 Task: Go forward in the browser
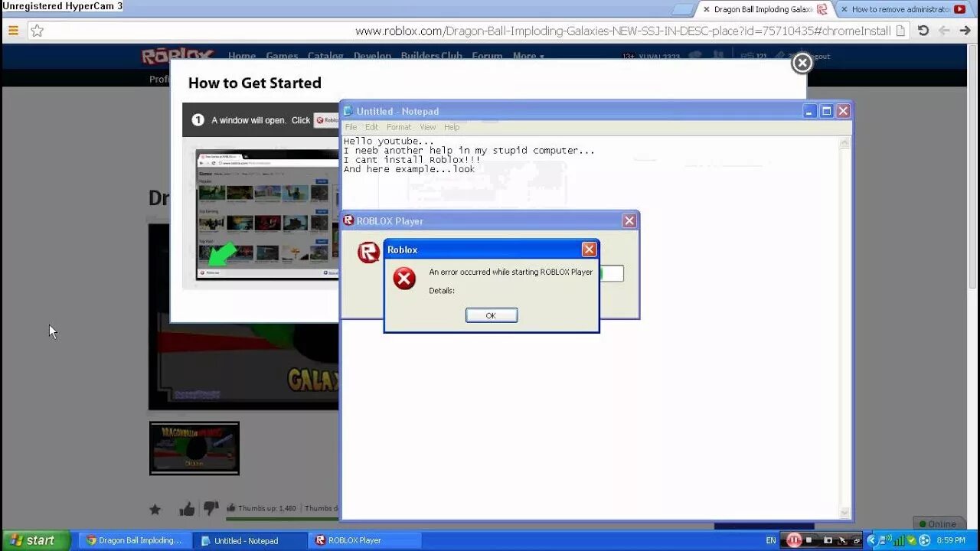965,31
